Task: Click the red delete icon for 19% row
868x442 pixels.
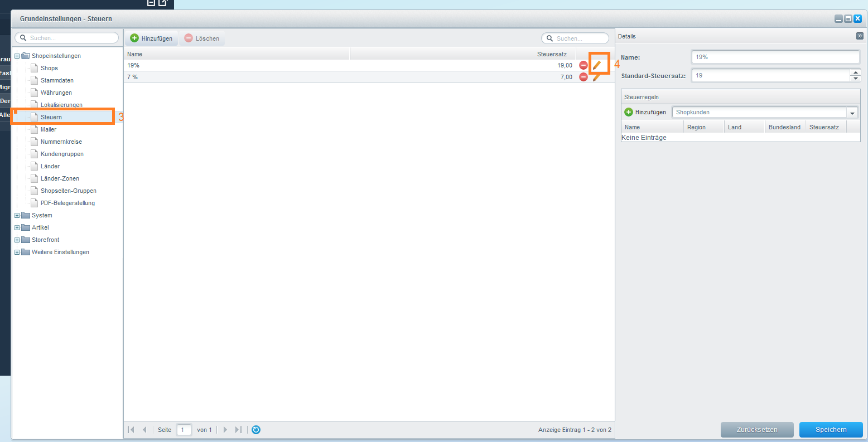Action: (584, 65)
